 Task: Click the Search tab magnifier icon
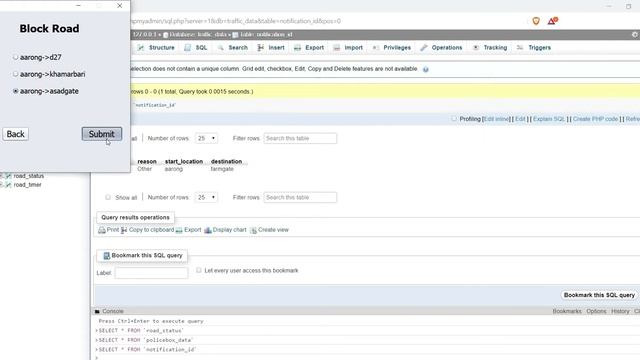pos(220,48)
